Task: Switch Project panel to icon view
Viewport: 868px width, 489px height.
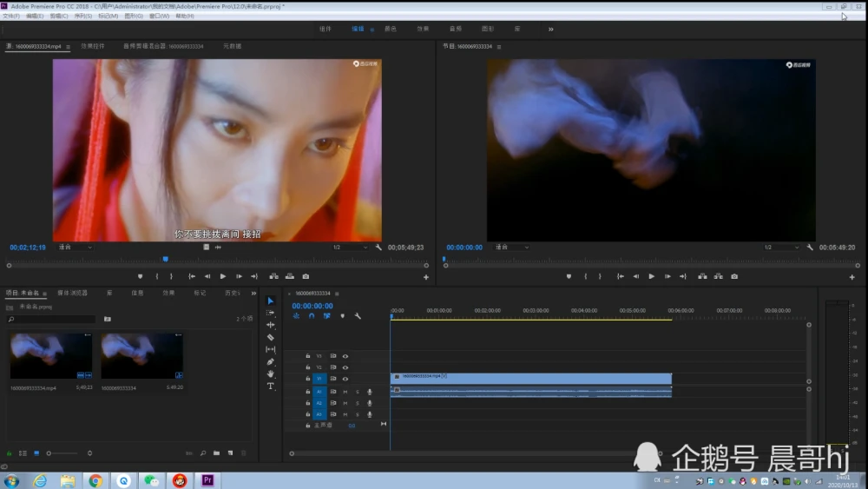Action: pyautogui.click(x=36, y=453)
